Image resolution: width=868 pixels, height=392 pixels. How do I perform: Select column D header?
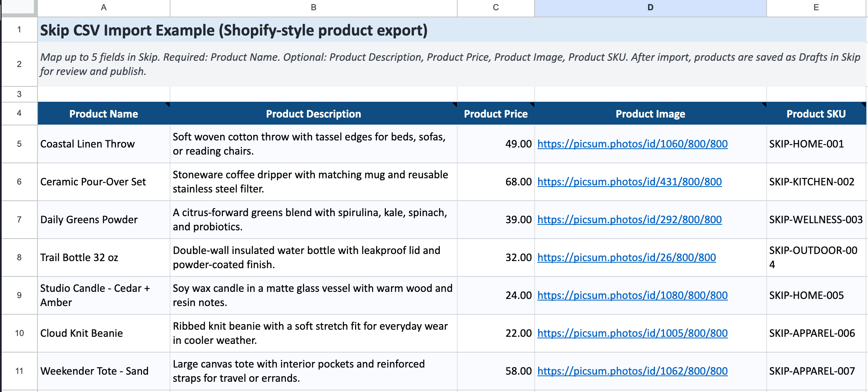649,7
